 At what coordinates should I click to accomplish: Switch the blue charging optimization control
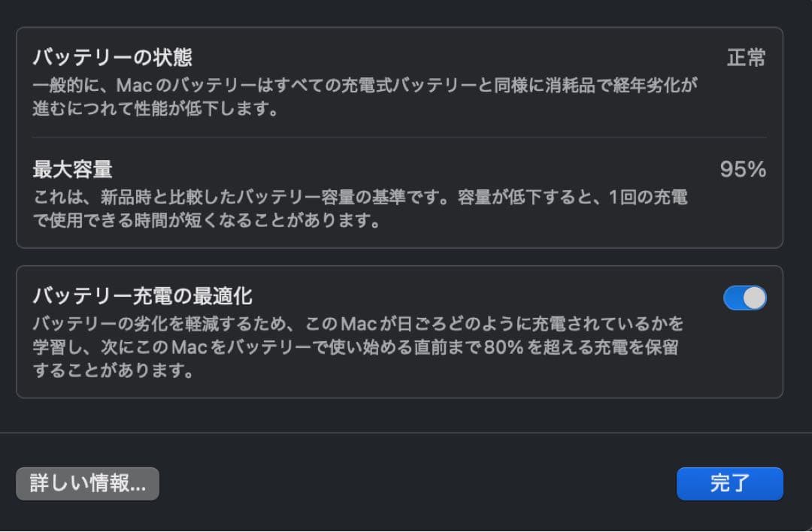(x=744, y=298)
